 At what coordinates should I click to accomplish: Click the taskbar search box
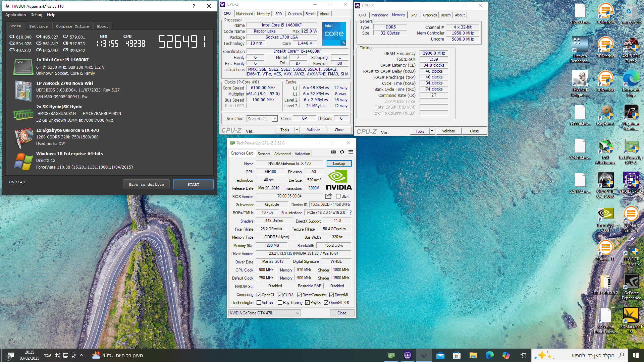pos(580,355)
